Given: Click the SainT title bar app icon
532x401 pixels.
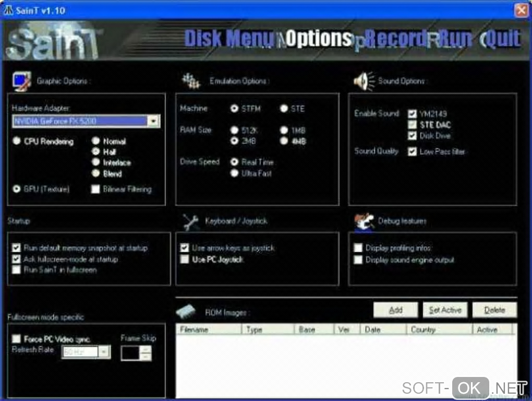Looking at the screenshot, I should point(8,10).
